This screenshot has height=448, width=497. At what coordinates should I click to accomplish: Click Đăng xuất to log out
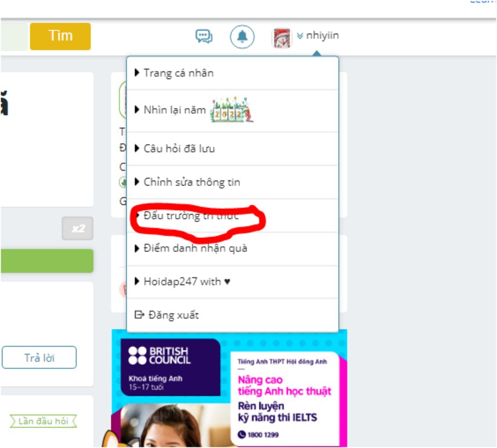point(232,315)
